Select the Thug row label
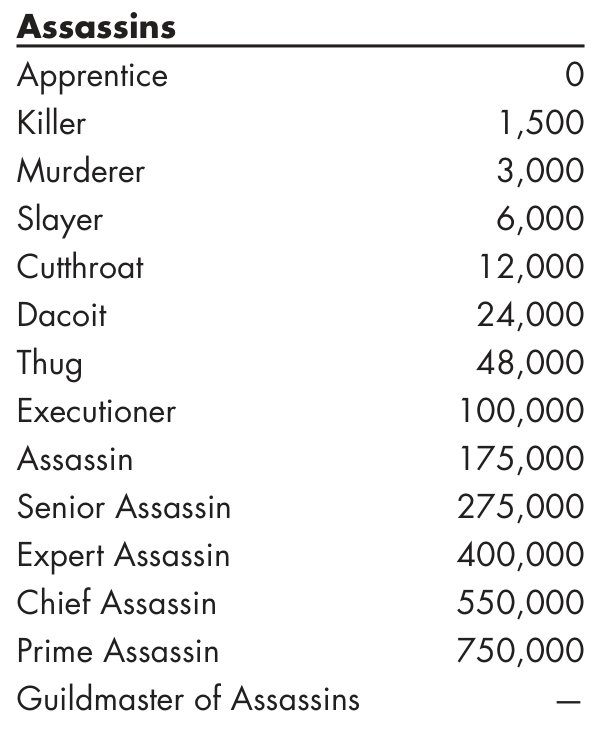 point(50,364)
